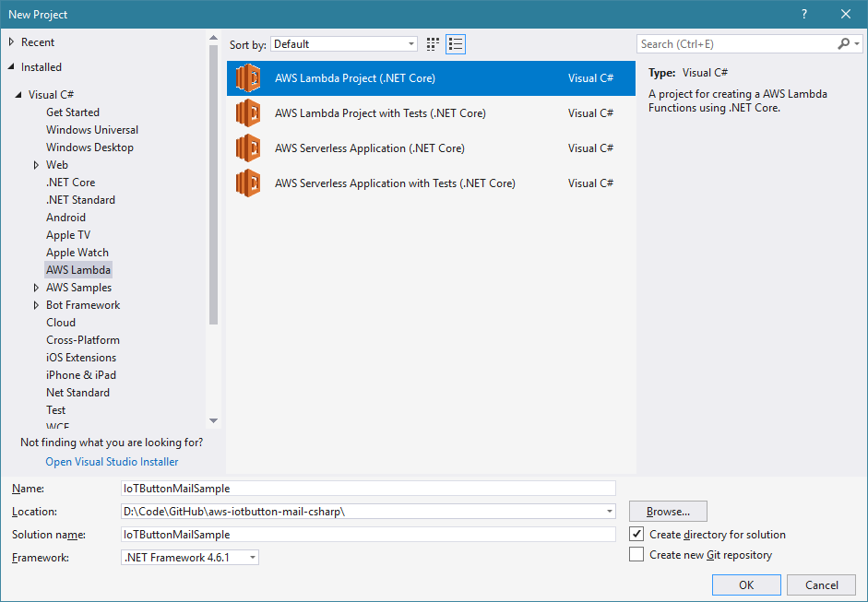868x602 pixels.
Task: Open Visual Studio Installer link
Action: pyautogui.click(x=112, y=462)
